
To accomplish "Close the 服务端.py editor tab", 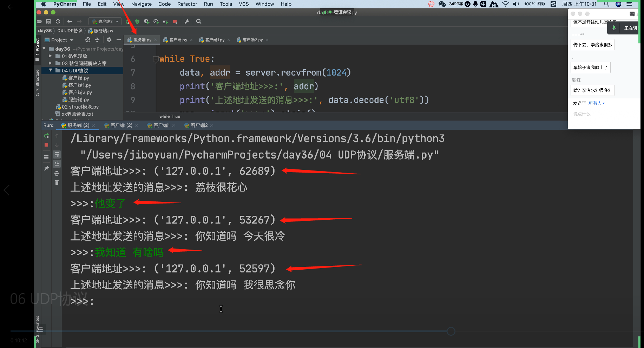I will 155,40.
